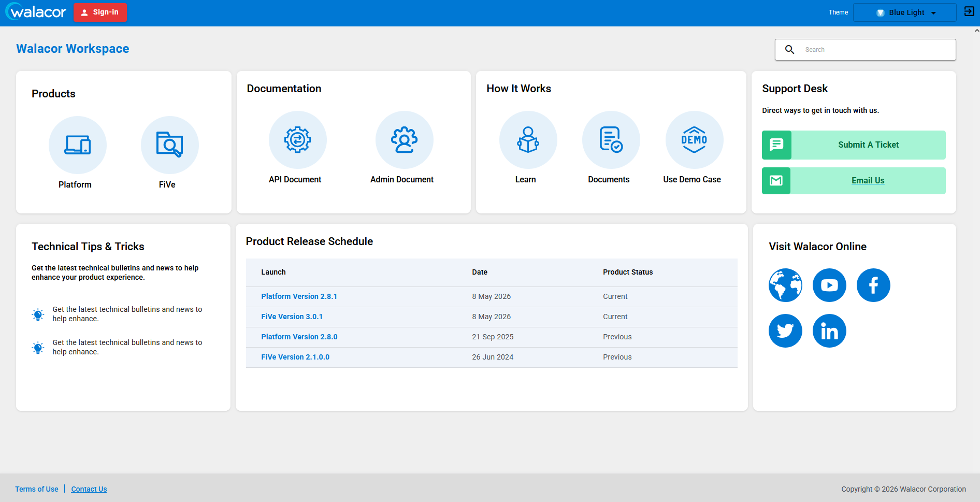The height and width of the screenshot is (502, 980).
Task: Open the Learn icon
Action: 528,140
